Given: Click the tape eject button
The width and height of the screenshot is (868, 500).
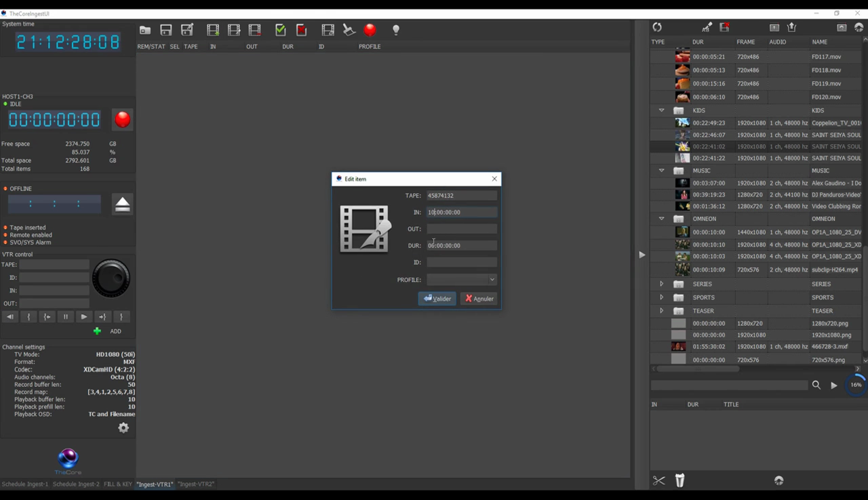Looking at the screenshot, I should coord(123,204).
